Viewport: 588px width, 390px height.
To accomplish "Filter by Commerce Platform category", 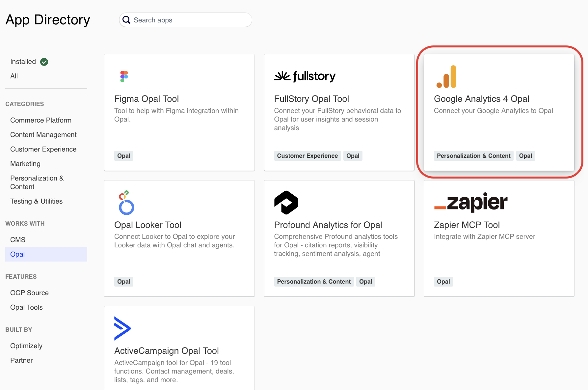I will click(x=41, y=120).
